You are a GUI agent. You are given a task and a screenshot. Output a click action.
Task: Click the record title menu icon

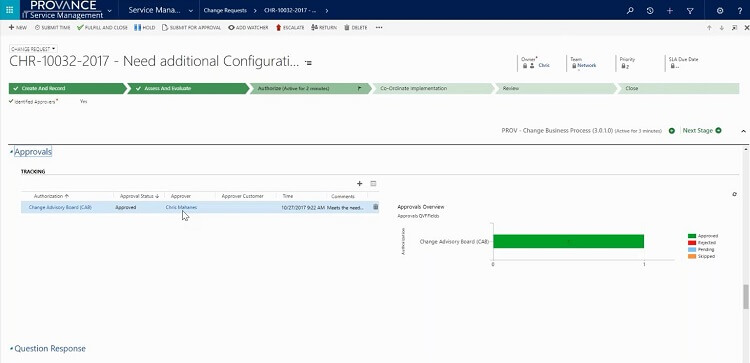[x=309, y=63]
